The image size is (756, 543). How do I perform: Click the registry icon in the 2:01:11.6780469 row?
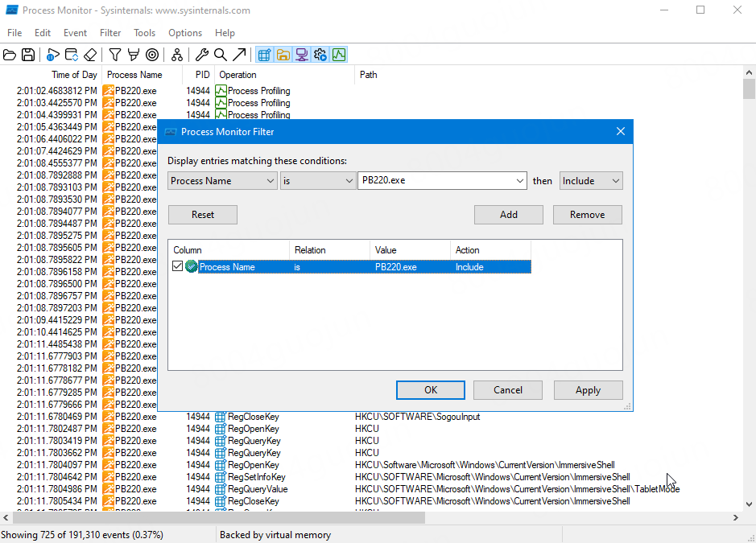pyautogui.click(x=221, y=417)
